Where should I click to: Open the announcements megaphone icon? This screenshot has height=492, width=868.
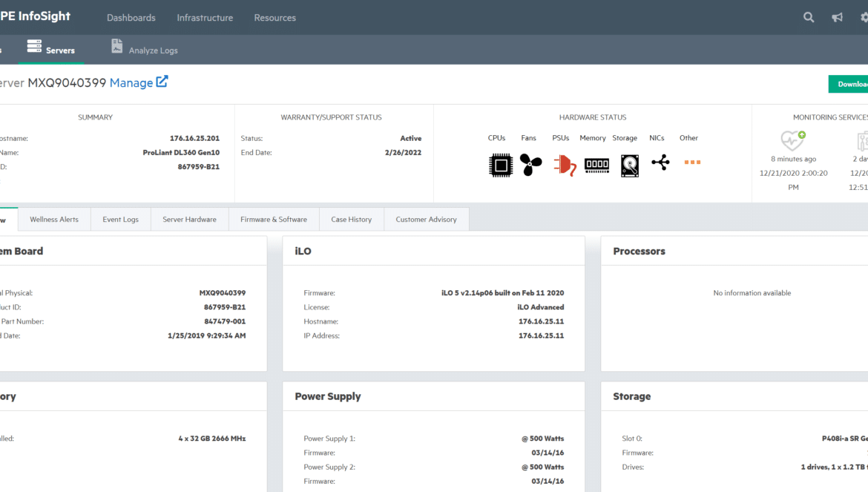(x=837, y=17)
